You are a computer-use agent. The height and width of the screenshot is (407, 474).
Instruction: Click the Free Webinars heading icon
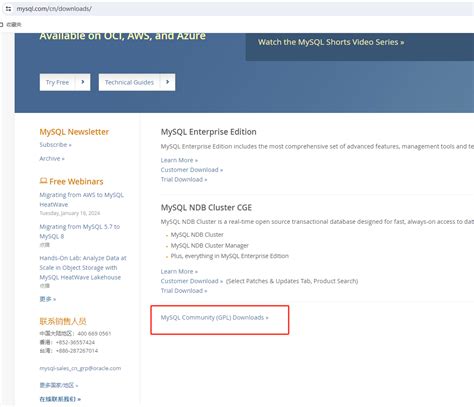(43, 181)
